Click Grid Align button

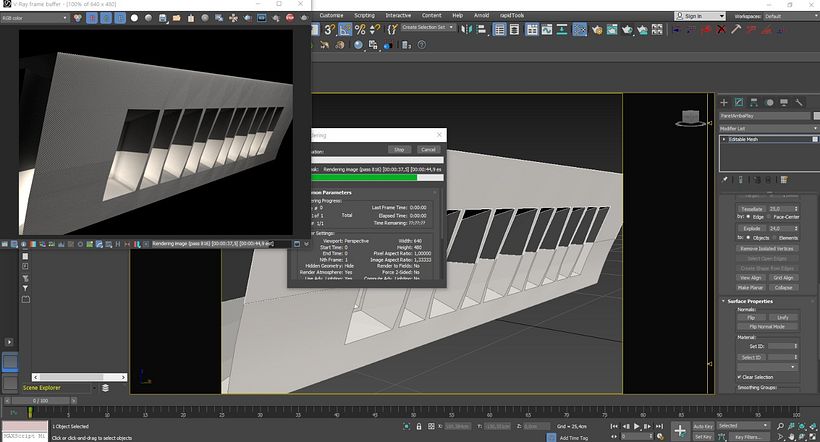[783, 278]
